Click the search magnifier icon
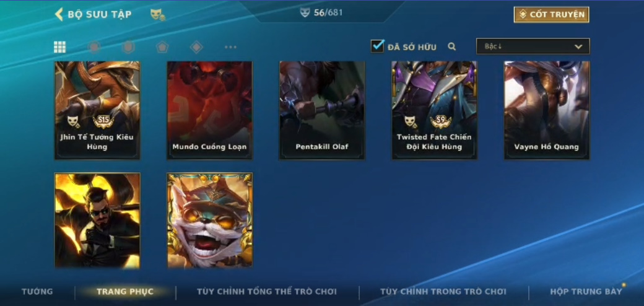Viewport: 644px width, 306px height. point(452,47)
